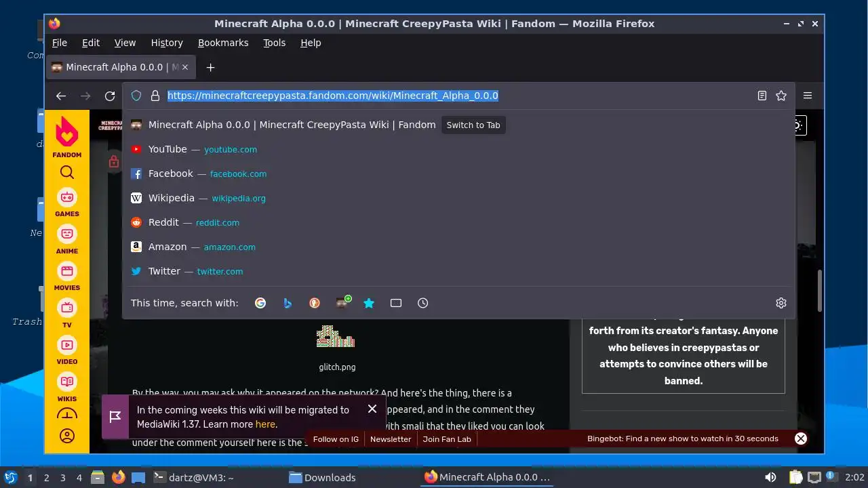Click the Bingebot find a new show text

[x=683, y=439]
